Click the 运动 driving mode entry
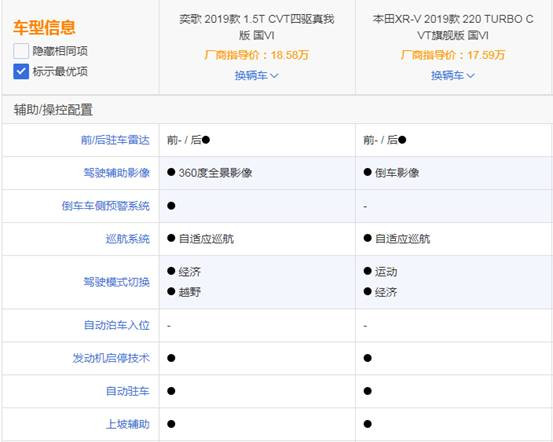The height and width of the screenshot is (442, 553). pos(386,272)
